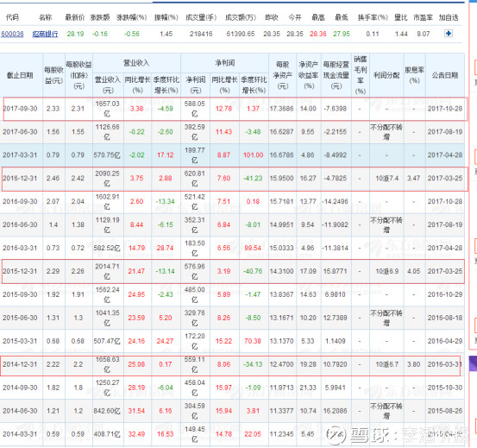The height and width of the screenshot is (448, 477).
Task: Select quarterly profit growth 101.00
Action: point(253,155)
